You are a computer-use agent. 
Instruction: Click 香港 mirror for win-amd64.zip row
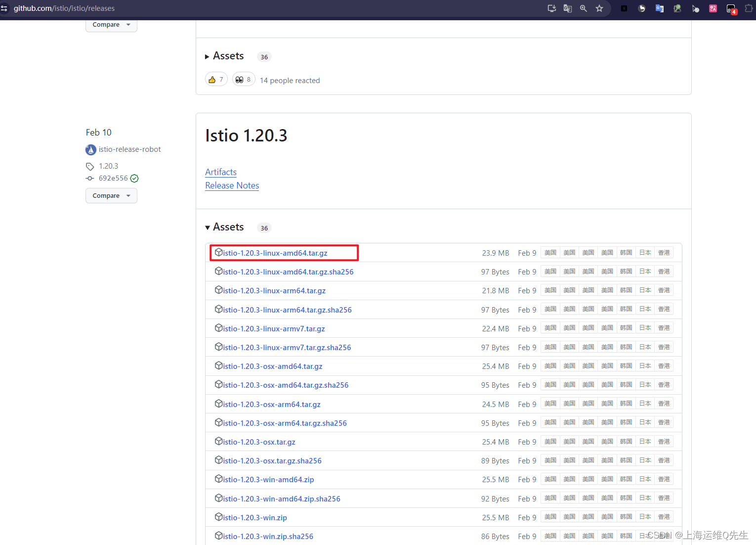[664, 479]
